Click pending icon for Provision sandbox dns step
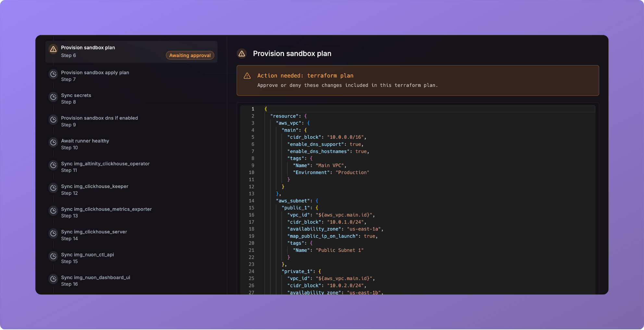This screenshot has width=644, height=330. [53, 120]
